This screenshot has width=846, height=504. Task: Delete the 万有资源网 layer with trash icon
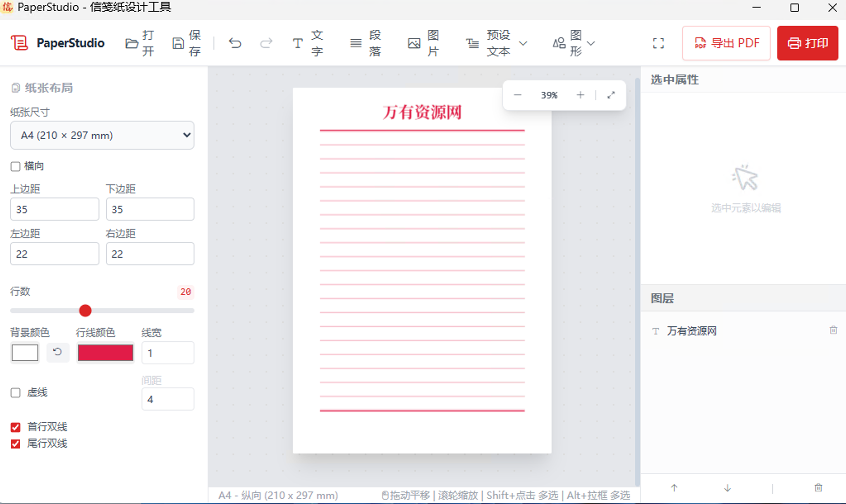pyautogui.click(x=833, y=330)
